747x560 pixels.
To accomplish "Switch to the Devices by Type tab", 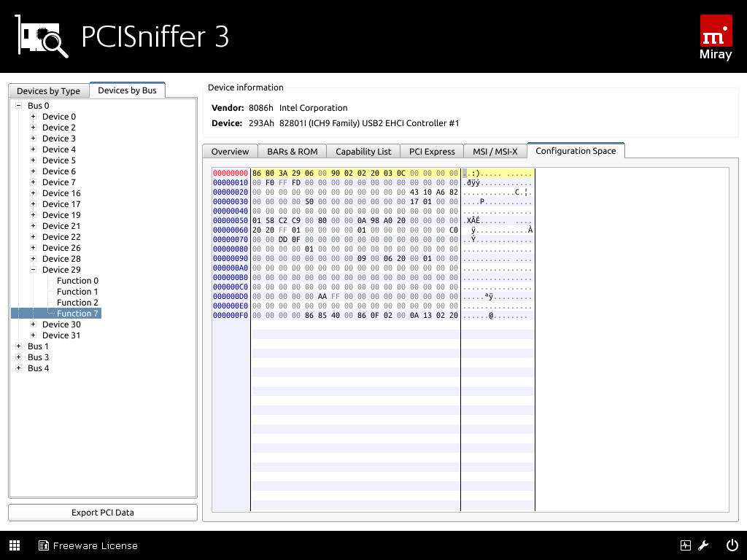I will pyautogui.click(x=48, y=91).
